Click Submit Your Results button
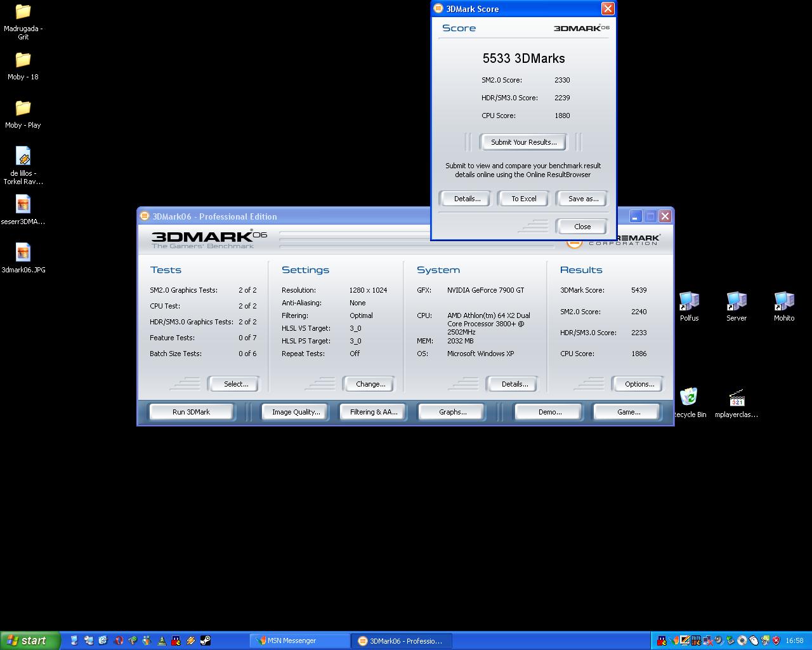The width and height of the screenshot is (812, 650). 523,142
